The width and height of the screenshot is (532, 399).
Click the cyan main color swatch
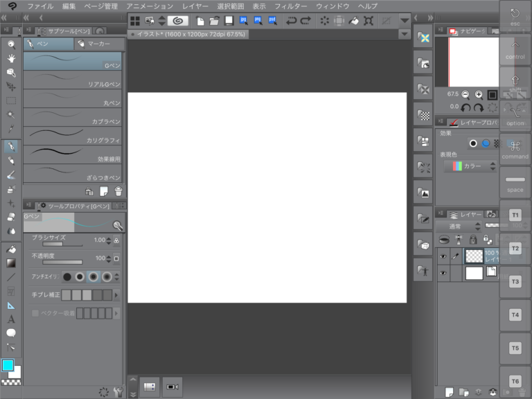click(8, 365)
